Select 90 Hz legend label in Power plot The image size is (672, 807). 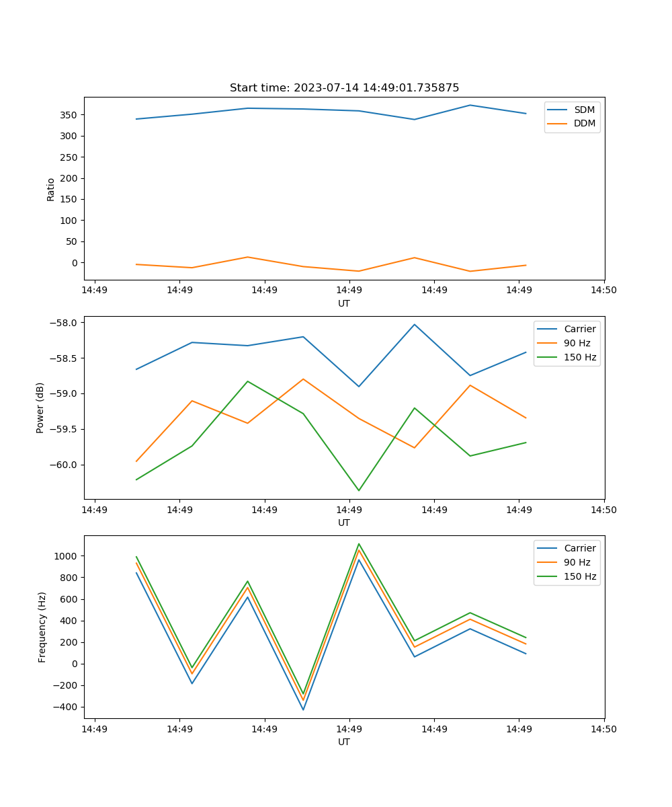click(x=577, y=343)
